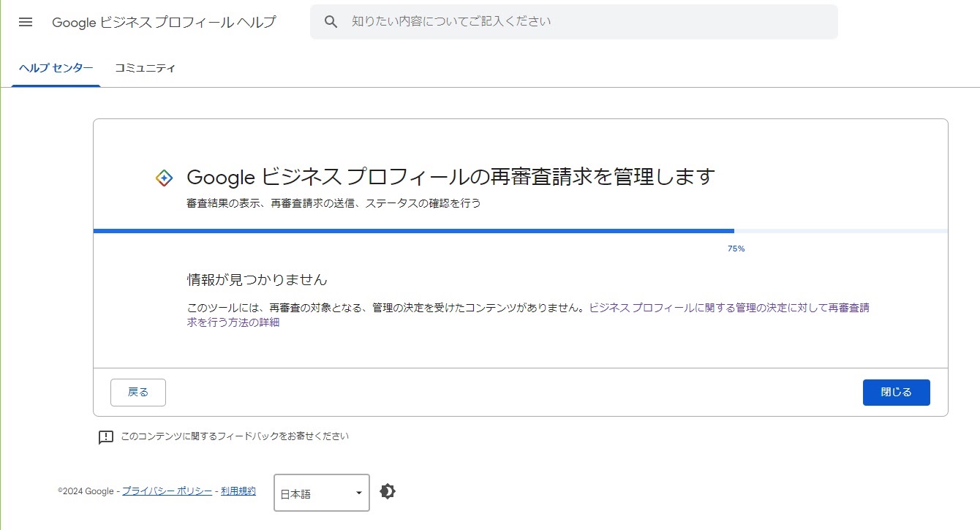This screenshot has height=530, width=980.
Task: Click the 戻る button
Action: click(x=137, y=392)
